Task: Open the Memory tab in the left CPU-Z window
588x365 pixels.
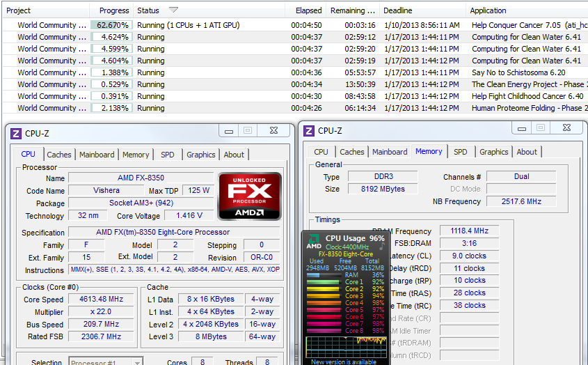Action: pyautogui.click(x=136, y=155)
